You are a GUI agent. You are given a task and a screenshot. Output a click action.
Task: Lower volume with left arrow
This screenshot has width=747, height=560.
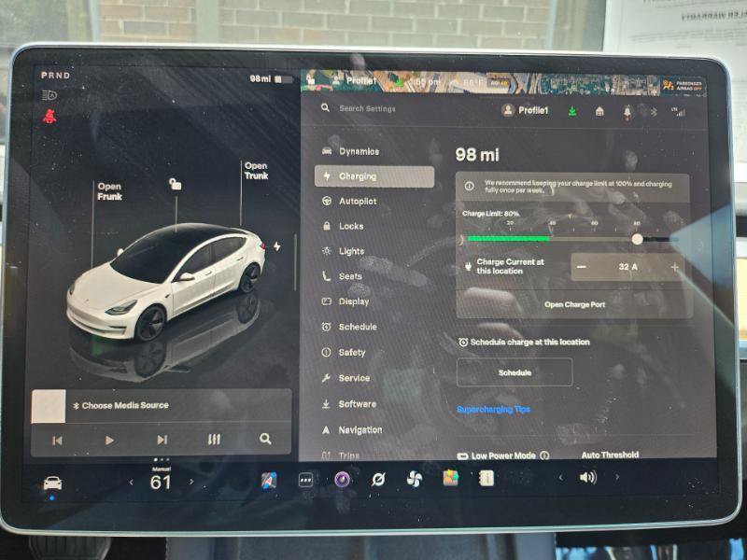[561, 477]
